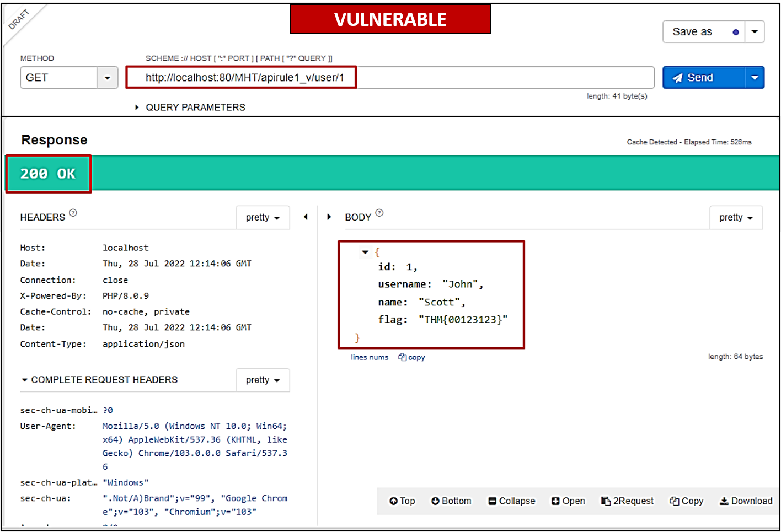Open the Send button dropdown arrow

click(755, 78)
